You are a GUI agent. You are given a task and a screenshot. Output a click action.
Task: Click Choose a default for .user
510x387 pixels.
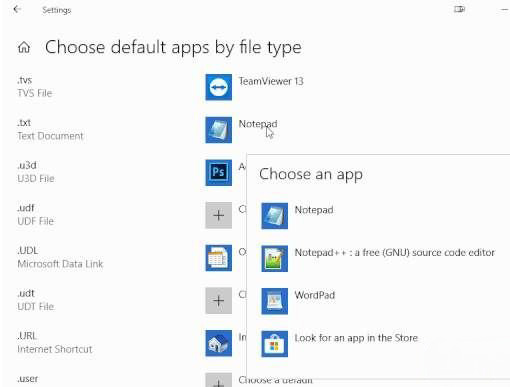(275, 380)
